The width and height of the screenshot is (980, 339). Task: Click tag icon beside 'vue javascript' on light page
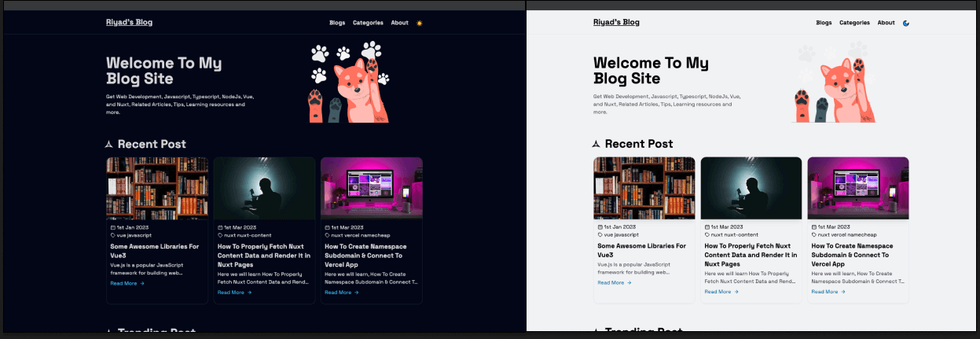[600, 234]
